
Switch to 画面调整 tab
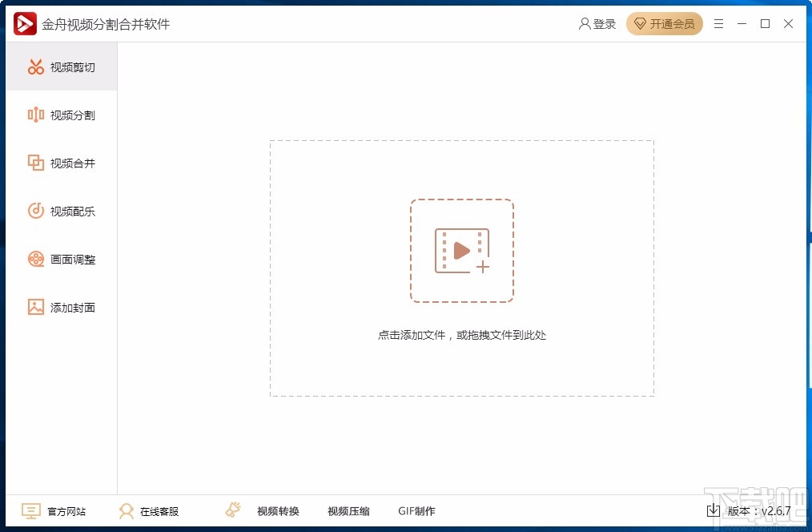click(62, 259)
